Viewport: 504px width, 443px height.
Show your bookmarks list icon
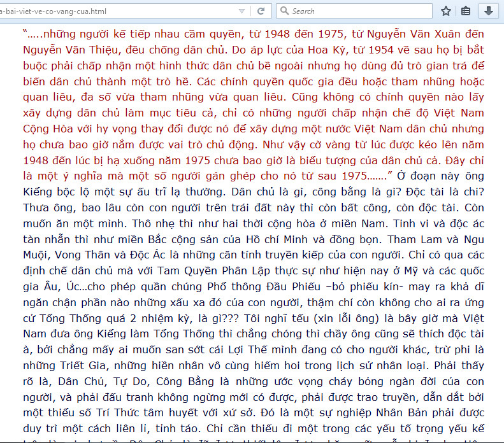465,11
